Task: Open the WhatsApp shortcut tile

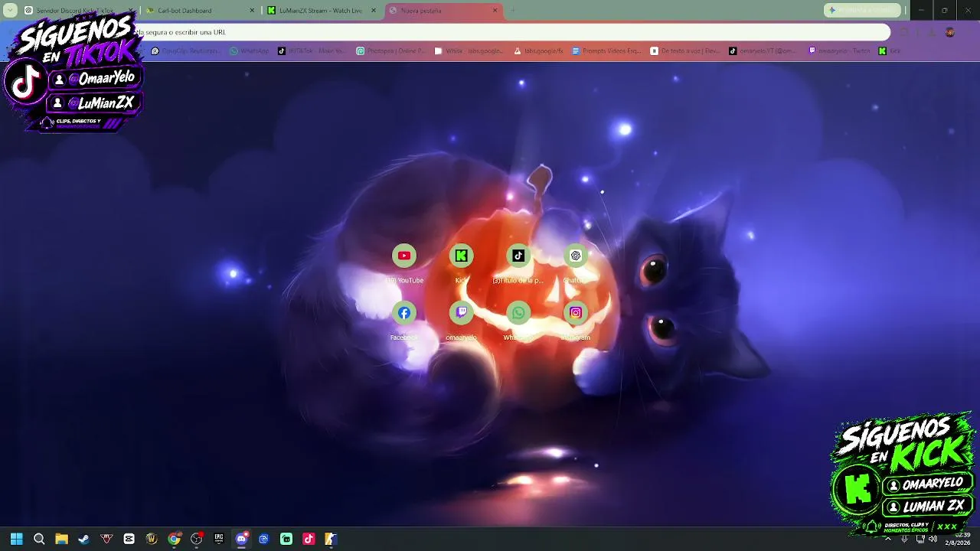Action: pyautogui.click(x=518, y=320)
